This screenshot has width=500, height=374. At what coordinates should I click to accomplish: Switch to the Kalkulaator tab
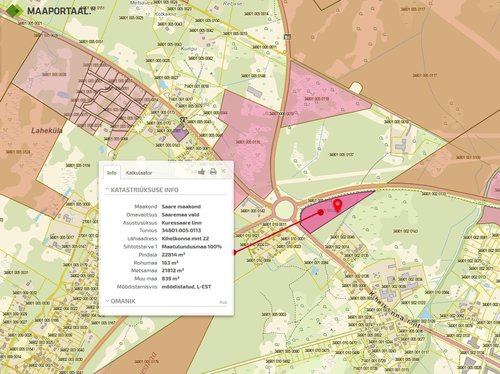coord(139,173)
